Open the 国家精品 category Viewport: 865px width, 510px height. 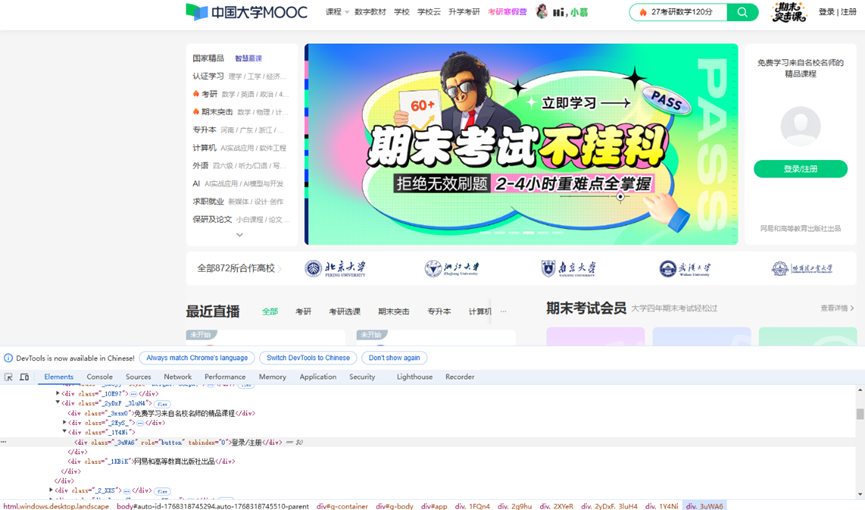208,58
